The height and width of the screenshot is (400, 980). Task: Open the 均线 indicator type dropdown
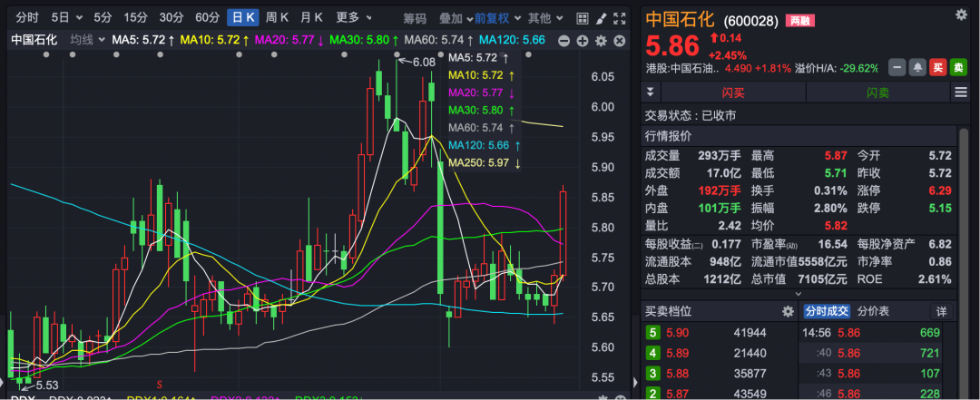pos(87,41)
